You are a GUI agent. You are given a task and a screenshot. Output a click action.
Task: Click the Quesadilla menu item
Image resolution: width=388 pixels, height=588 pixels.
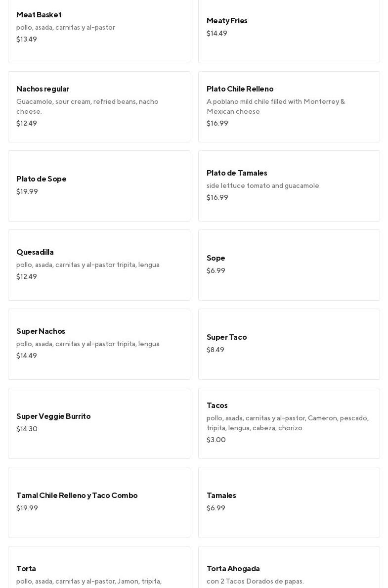(99, 265)
